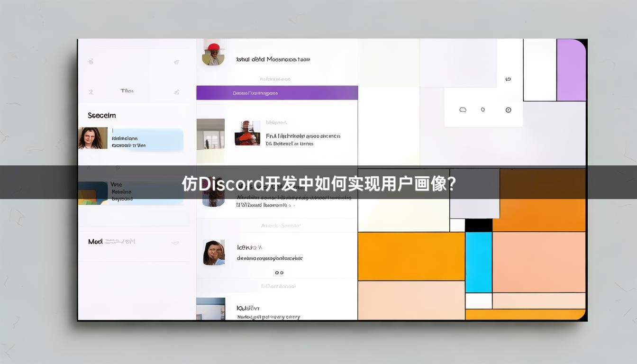Click the avatar of the woman touching her face
This screenshot has width=637, height=364.
click(213, 252)
